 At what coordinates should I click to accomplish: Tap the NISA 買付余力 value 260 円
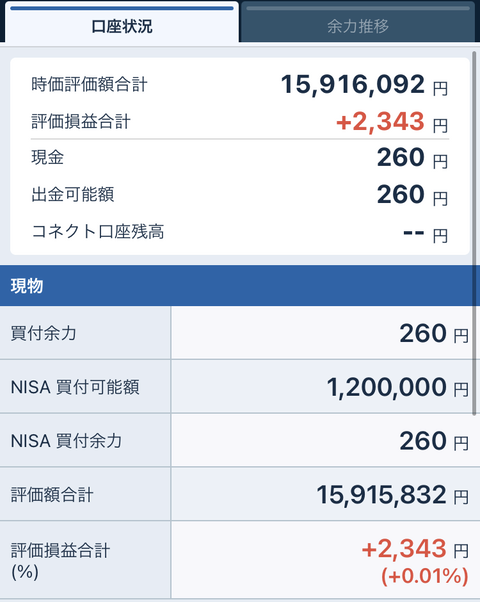[434, 441]
